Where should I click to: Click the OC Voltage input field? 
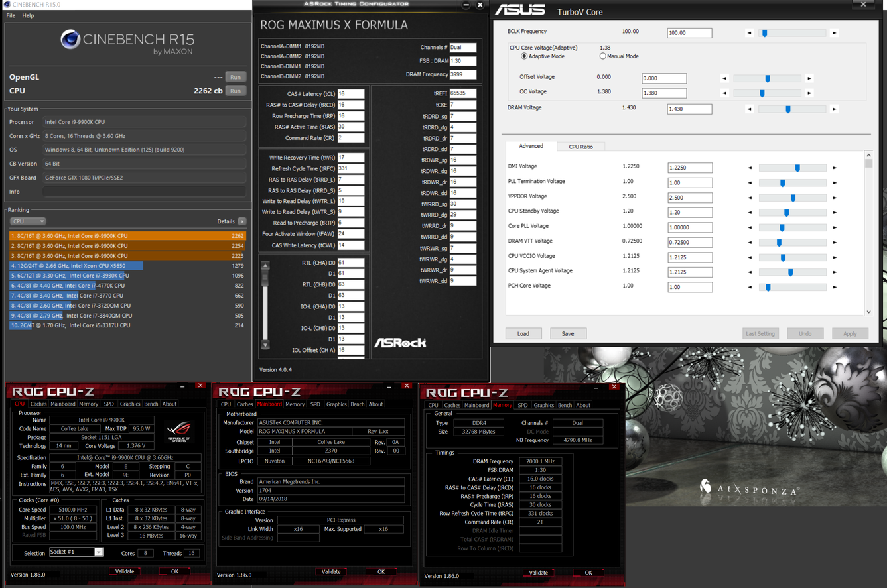click(664, 93)
